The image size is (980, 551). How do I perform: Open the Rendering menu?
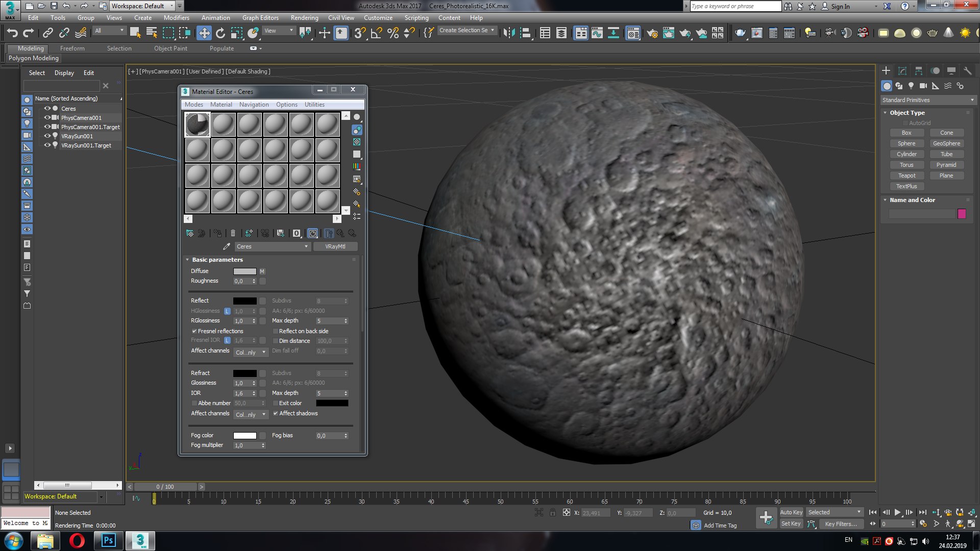coord(304,18)
